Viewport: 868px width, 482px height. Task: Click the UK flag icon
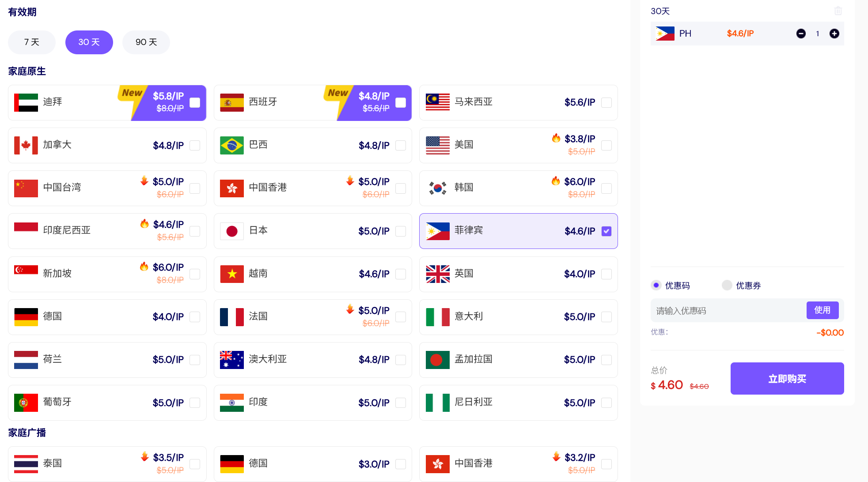point(437,274)
